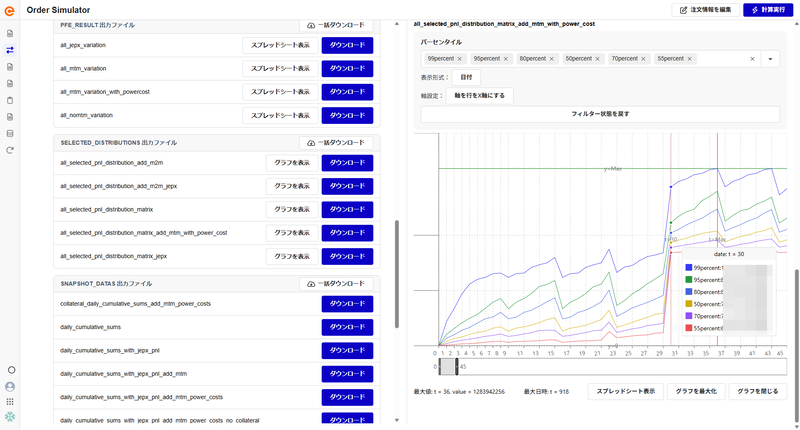Viewport: 800px width, 430px height.
Task: Bulk download PFE_RESULT output files
Action: 336,25
